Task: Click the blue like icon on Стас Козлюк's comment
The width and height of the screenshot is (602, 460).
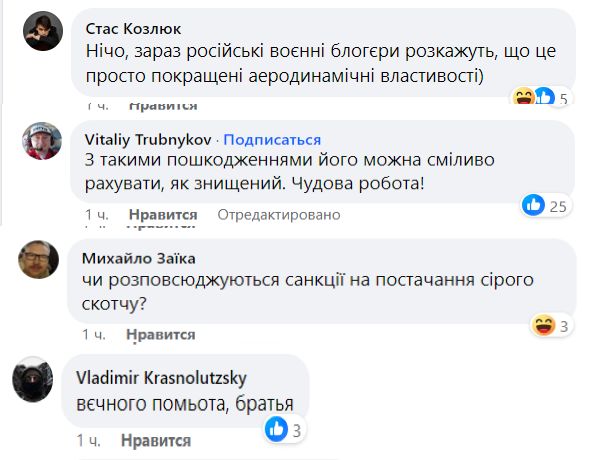Action: point(544,96)
